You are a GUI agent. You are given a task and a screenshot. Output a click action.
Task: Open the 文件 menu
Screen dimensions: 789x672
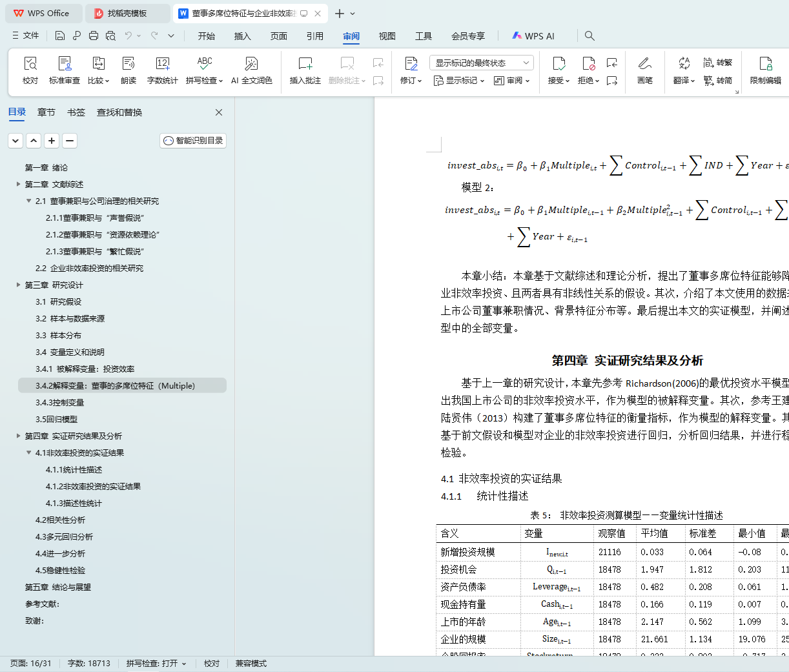point(26,36)
